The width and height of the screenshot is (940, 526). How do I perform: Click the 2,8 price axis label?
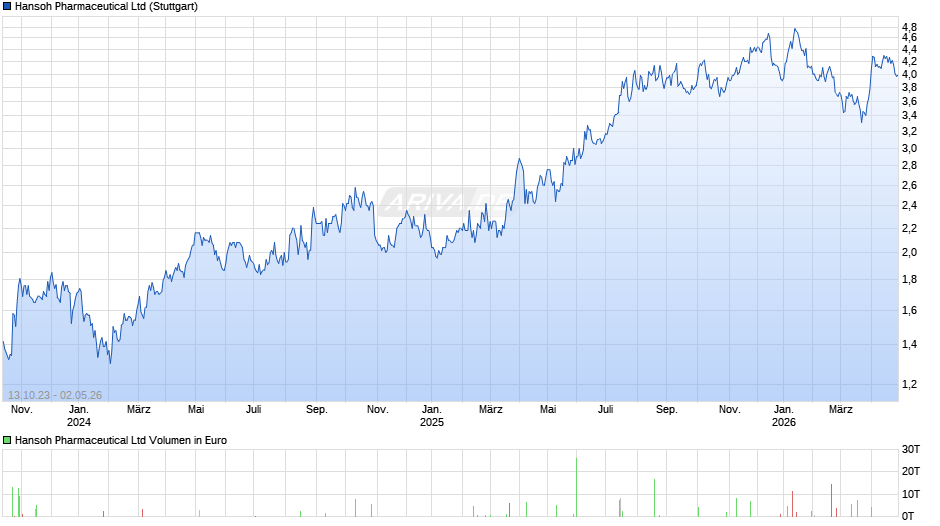pyautogui.click(x=909, y=166)
